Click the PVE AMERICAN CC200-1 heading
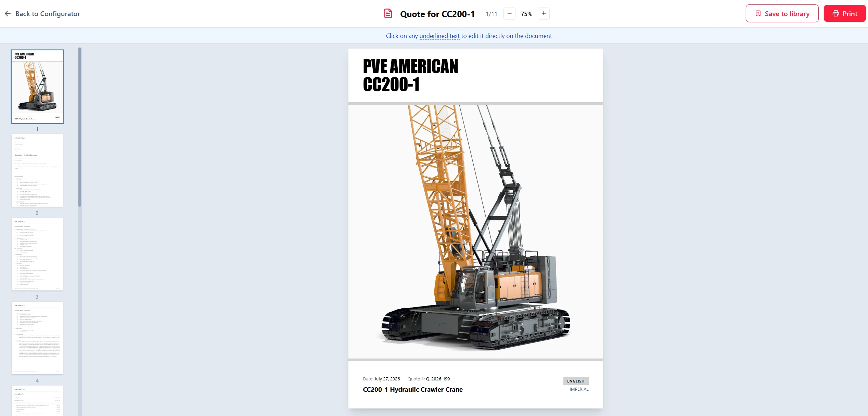This screenshot has height=416, width=868. [410, 75]
